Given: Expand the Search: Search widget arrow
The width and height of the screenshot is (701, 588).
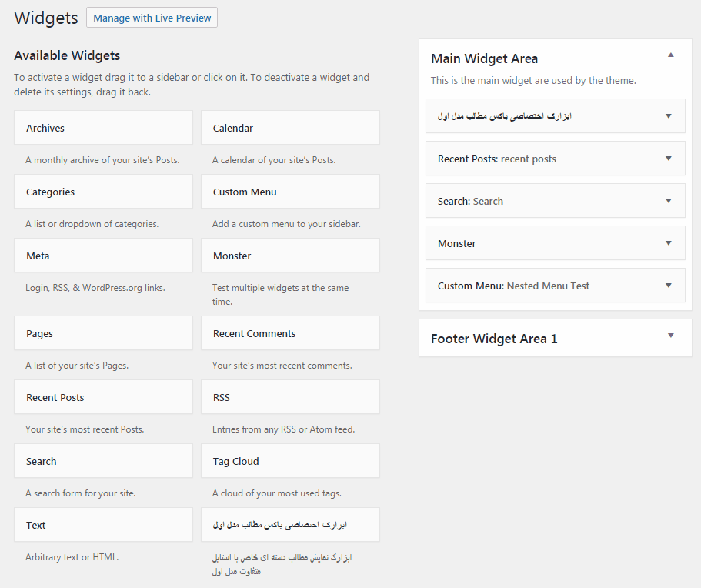Looking at the screenshot, I should 669,201.
